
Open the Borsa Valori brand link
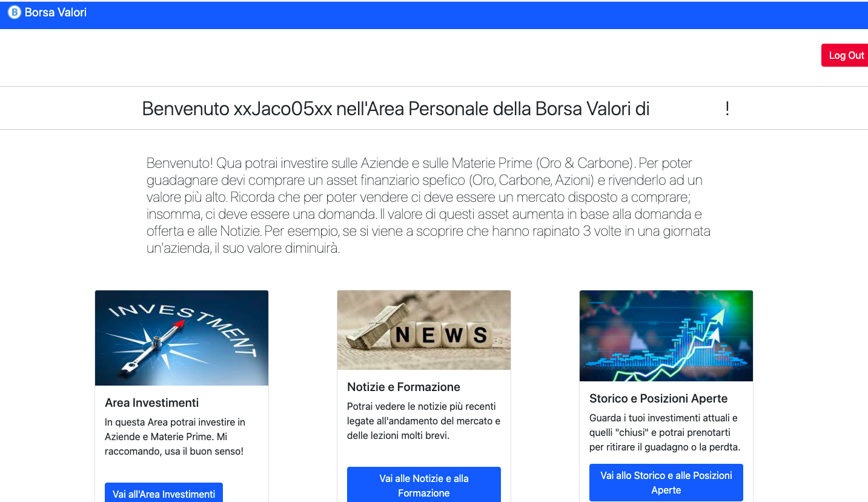coord(47,12)
